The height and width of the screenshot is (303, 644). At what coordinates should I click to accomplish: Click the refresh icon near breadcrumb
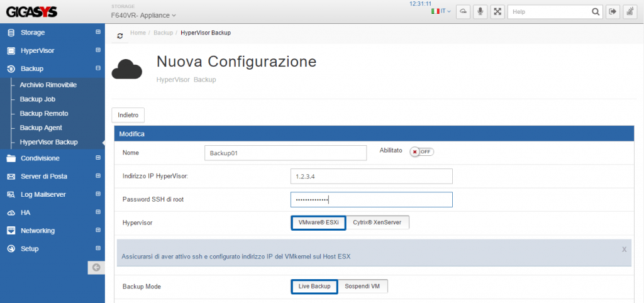pos(120,36)
